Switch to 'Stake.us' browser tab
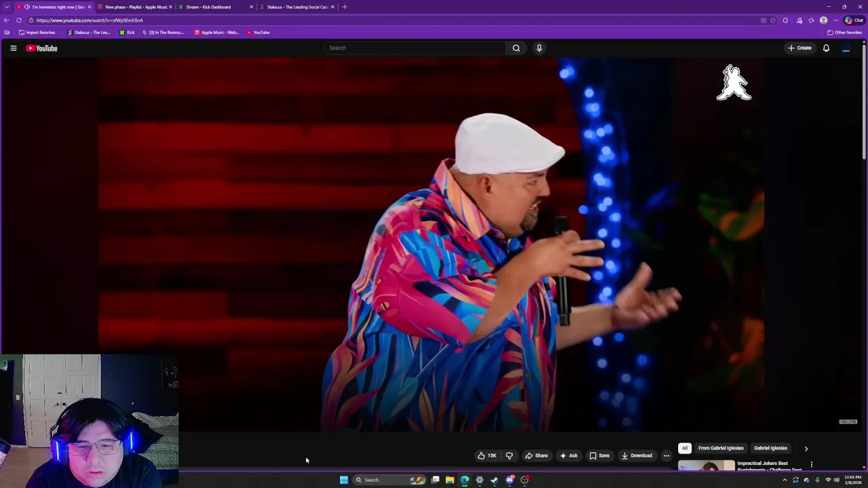 [x=297, y=7]
